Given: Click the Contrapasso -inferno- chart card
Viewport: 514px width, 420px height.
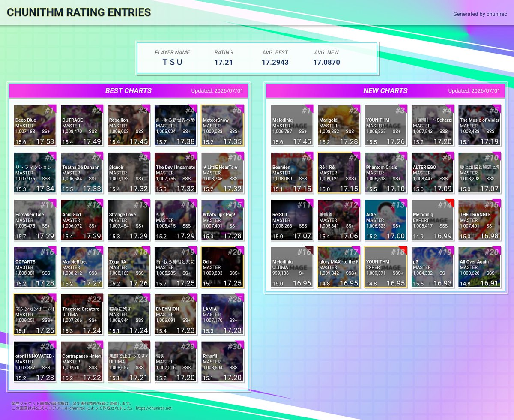Looking at the screenshot, I should pos(81,361).
